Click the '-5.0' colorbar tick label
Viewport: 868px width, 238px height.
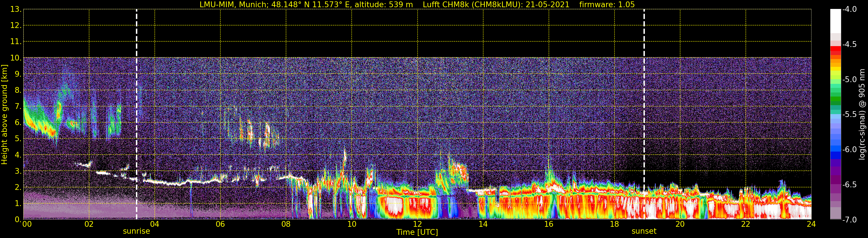point(850,79)
